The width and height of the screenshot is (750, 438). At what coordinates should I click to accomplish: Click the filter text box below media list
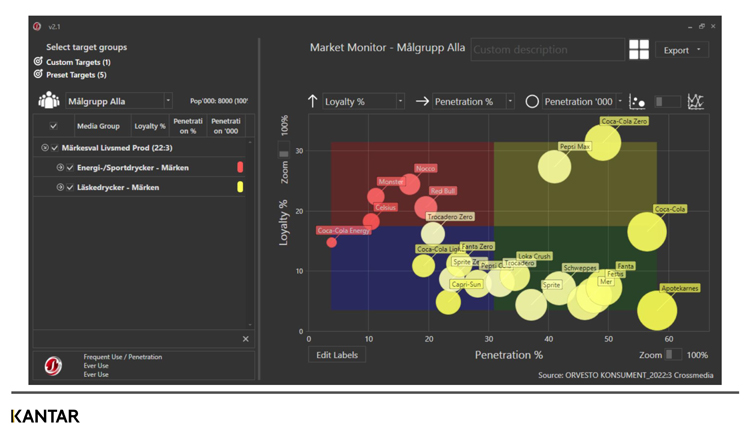[x=136, y=339]
